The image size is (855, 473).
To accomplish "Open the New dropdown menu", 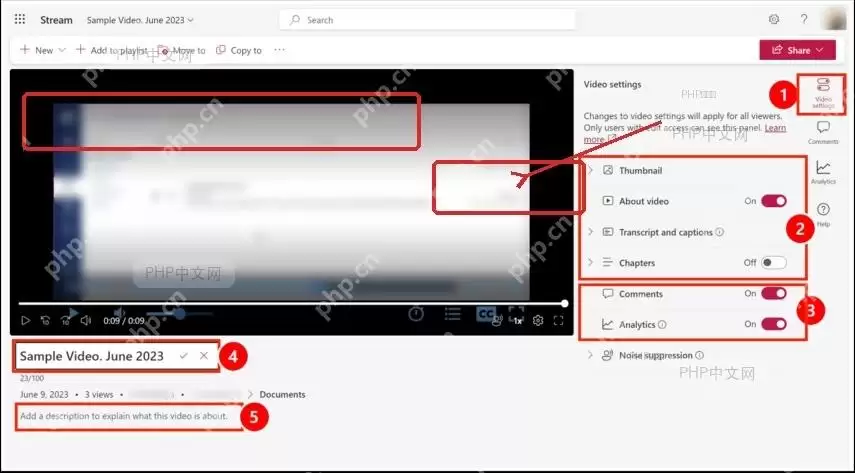I will point(43,50).
